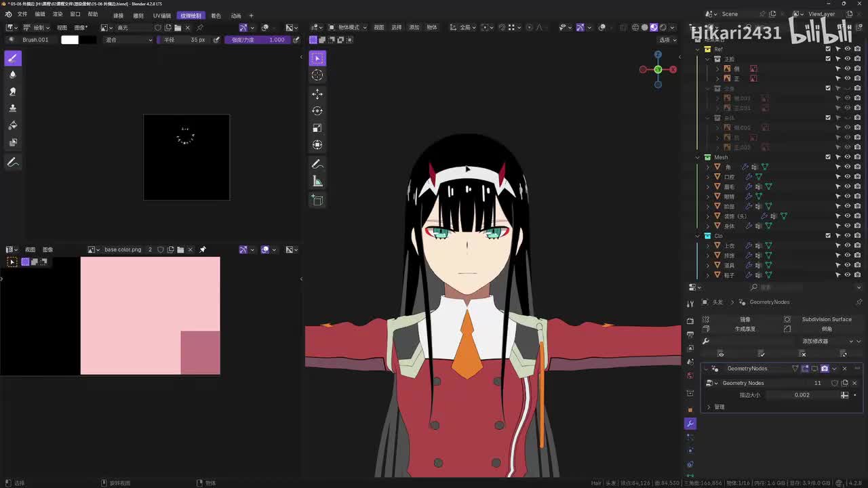Expand the 口腔 mesh object row
The image size is (868, 488).
(709, 177)
